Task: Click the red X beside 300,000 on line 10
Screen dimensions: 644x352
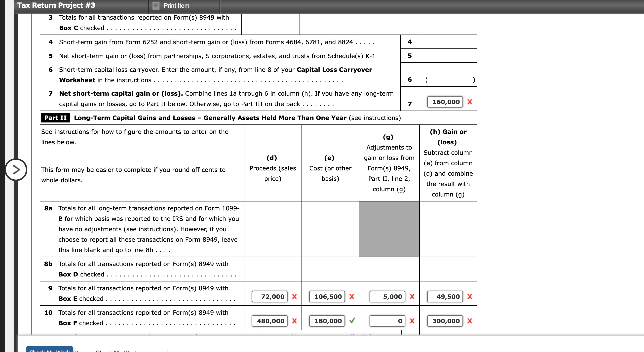Action: (x=470, y=321)
